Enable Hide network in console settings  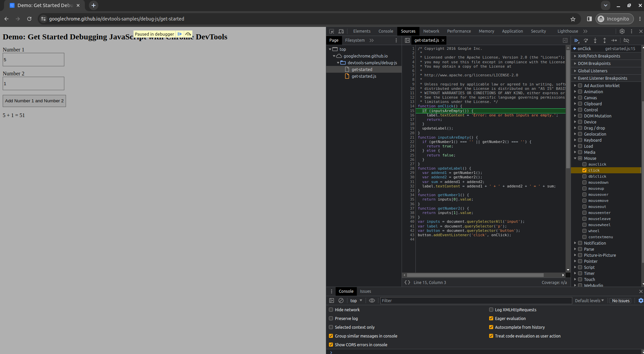tap(331, 310)
